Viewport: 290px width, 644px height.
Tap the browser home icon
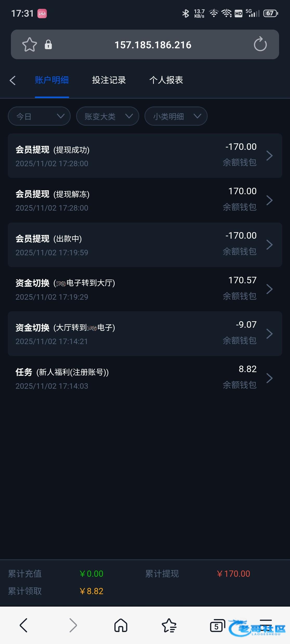(121, 625)
